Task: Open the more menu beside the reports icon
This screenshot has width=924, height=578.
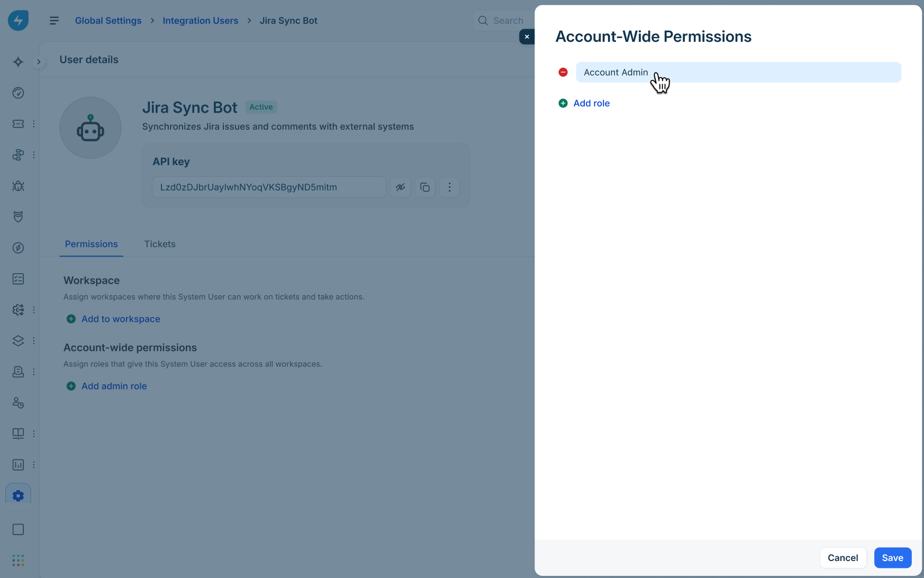Action: [34, 465]
